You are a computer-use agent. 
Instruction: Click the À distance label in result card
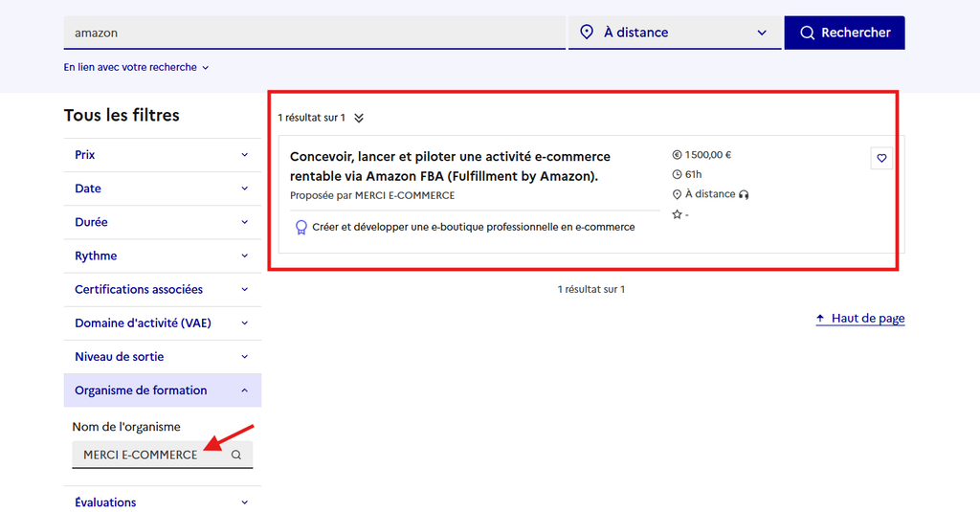pos(710,194)
